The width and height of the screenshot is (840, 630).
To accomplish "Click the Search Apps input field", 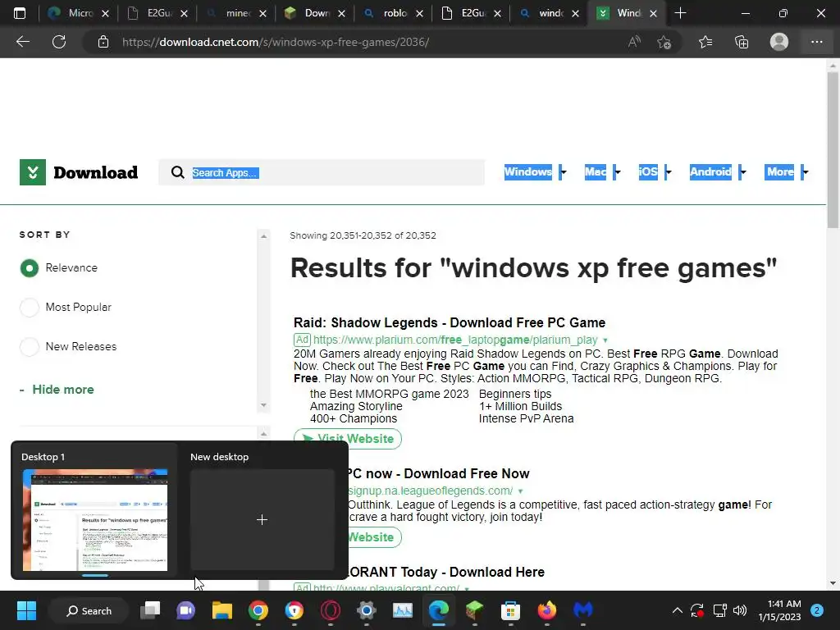I will [322, 172].
